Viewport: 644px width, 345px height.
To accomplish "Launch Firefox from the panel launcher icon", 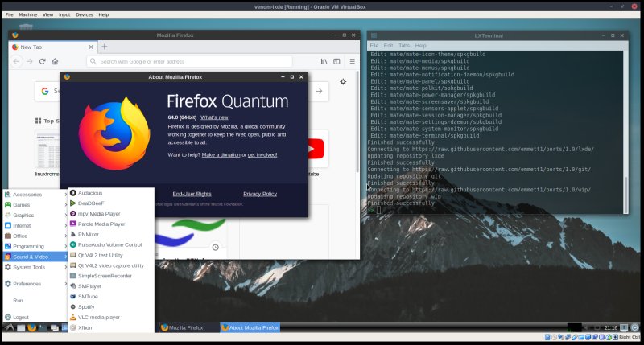I will [31, 327].
